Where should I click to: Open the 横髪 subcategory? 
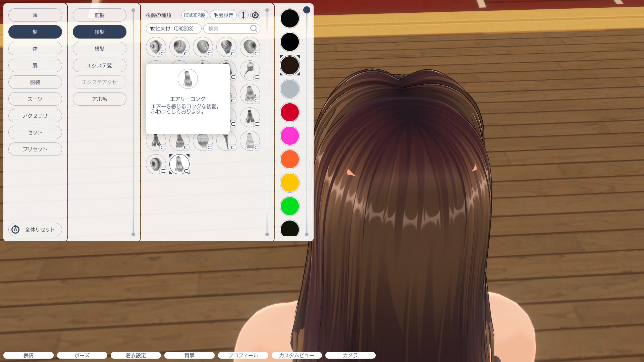pyautogui.click(x=99, y=49)
